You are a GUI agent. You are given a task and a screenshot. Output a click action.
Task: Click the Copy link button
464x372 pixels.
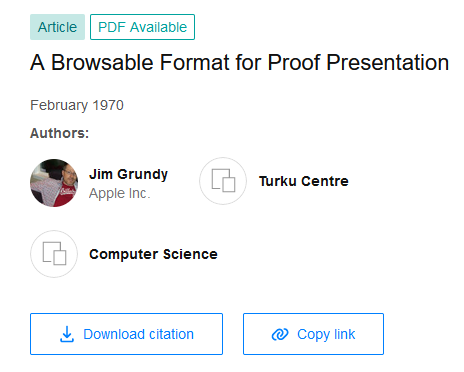click(x=313, y=334)
